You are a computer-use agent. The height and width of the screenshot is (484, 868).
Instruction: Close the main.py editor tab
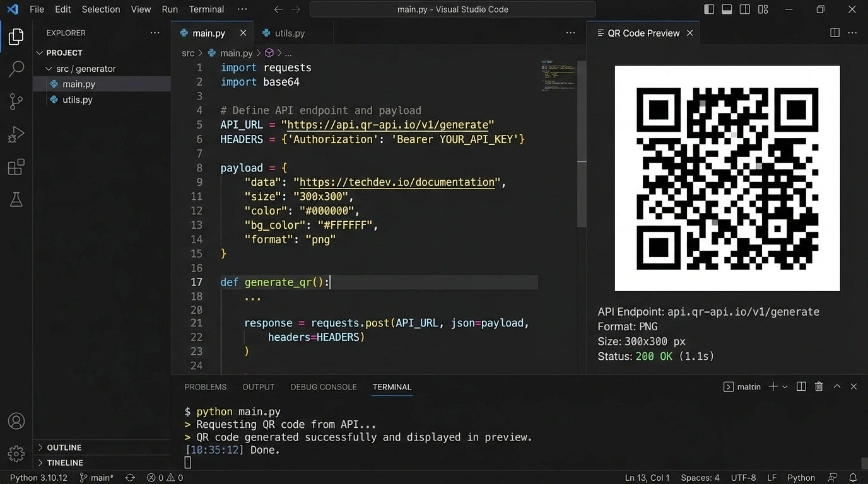(x=243, y=33)
